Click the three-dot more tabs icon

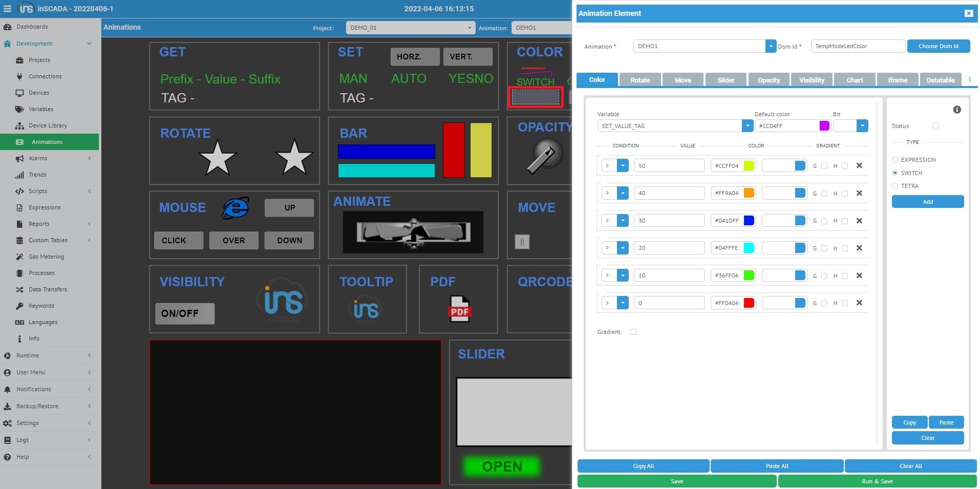tap(969, 79)
